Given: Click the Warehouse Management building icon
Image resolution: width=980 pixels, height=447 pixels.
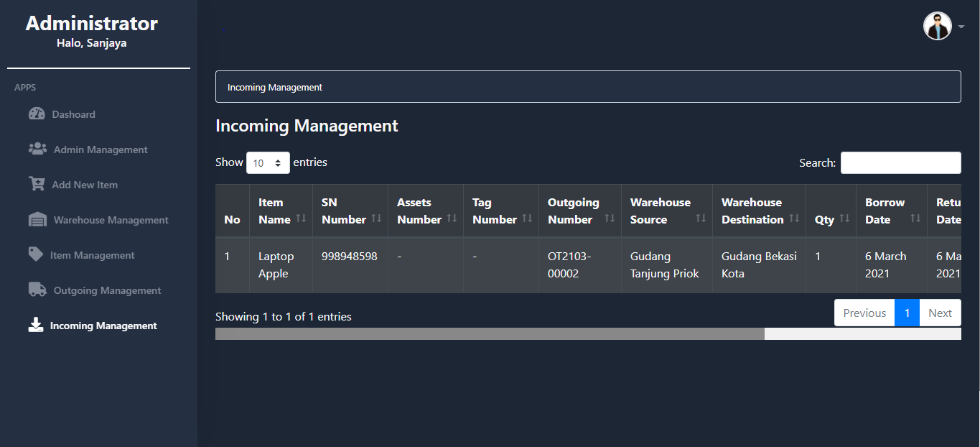Looking at the screenshot, I should [37, 220].
